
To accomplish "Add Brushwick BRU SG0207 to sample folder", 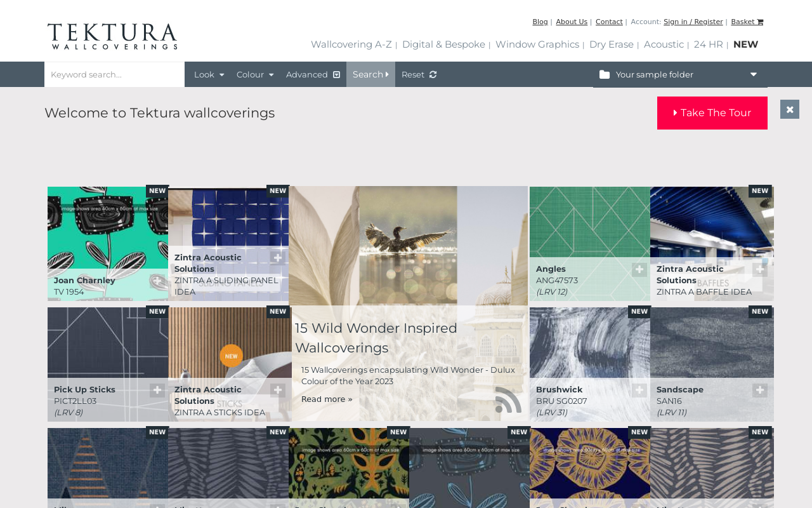I will pos(639,391).
